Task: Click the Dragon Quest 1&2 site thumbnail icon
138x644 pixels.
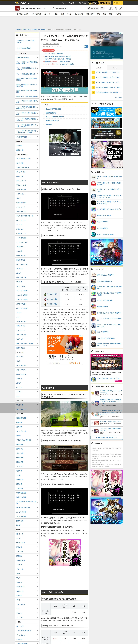Action: pos(17,8)
